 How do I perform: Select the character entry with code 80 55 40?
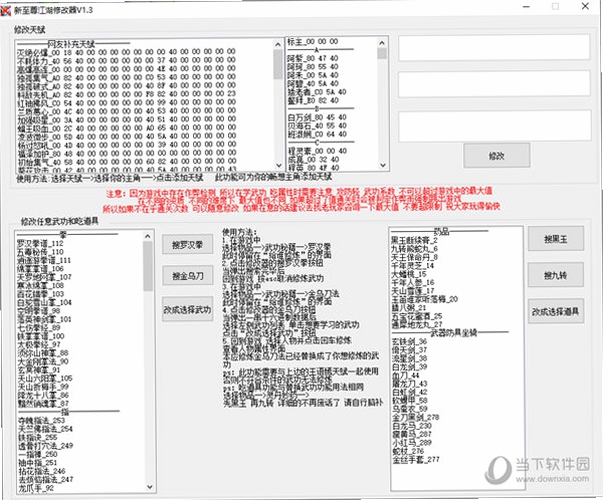(313, 67)
